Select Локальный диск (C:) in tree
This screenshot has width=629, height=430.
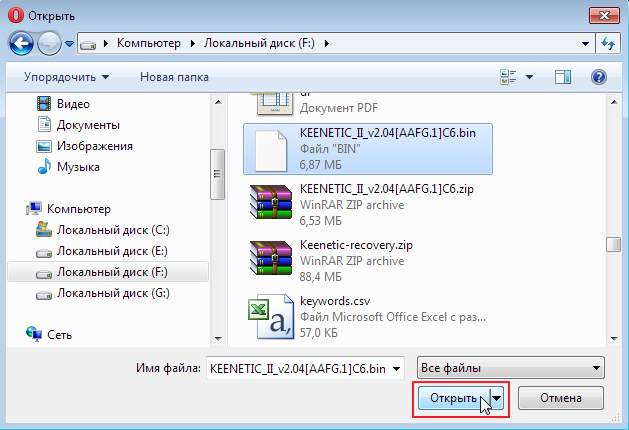113,230
